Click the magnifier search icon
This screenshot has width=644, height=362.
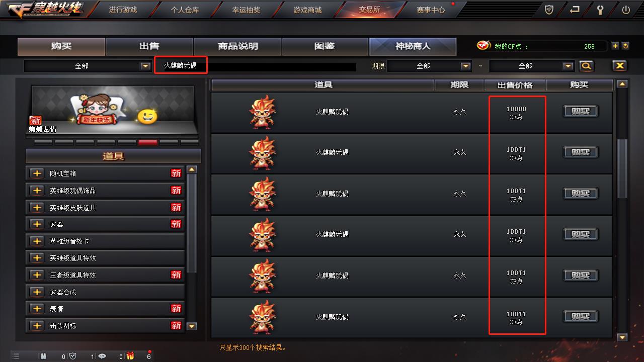[x=586, y=66]
